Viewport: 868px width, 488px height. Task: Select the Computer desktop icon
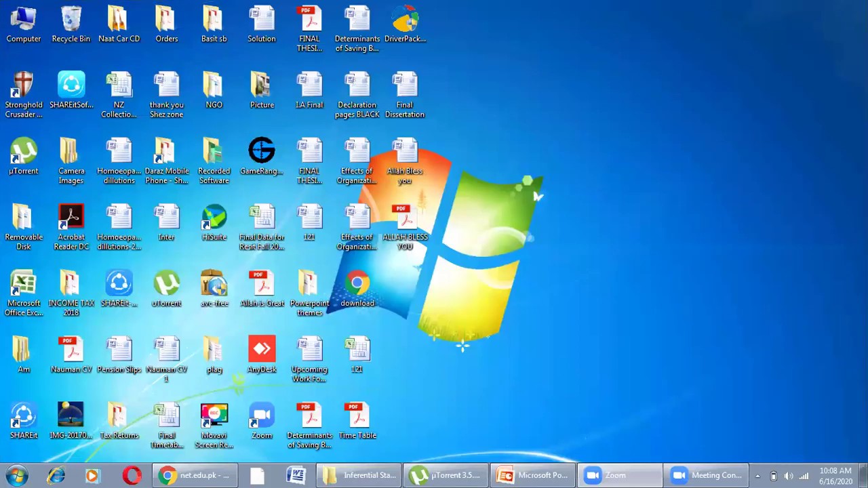(24, 25)
